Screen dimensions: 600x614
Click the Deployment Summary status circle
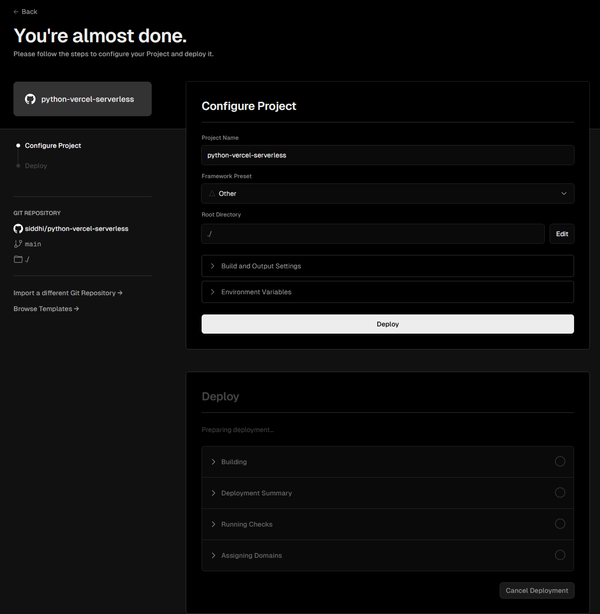tap(560, 493)
